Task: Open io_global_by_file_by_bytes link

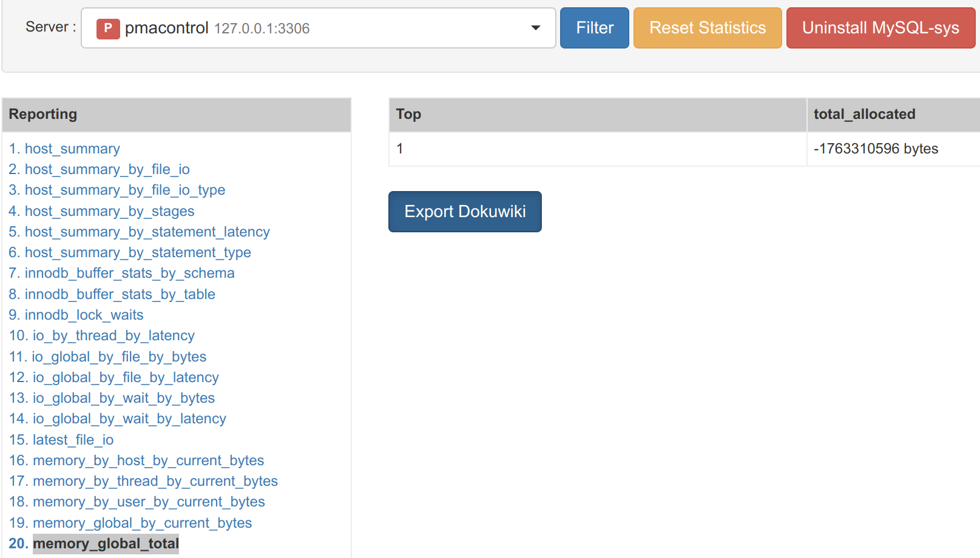Action: coord(119,357)
